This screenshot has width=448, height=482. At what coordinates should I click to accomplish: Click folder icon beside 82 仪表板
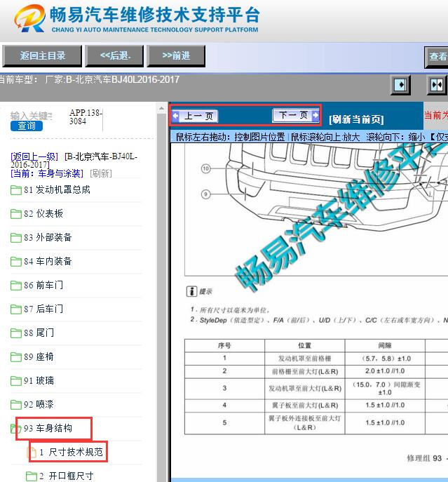(x=15, y=214)
